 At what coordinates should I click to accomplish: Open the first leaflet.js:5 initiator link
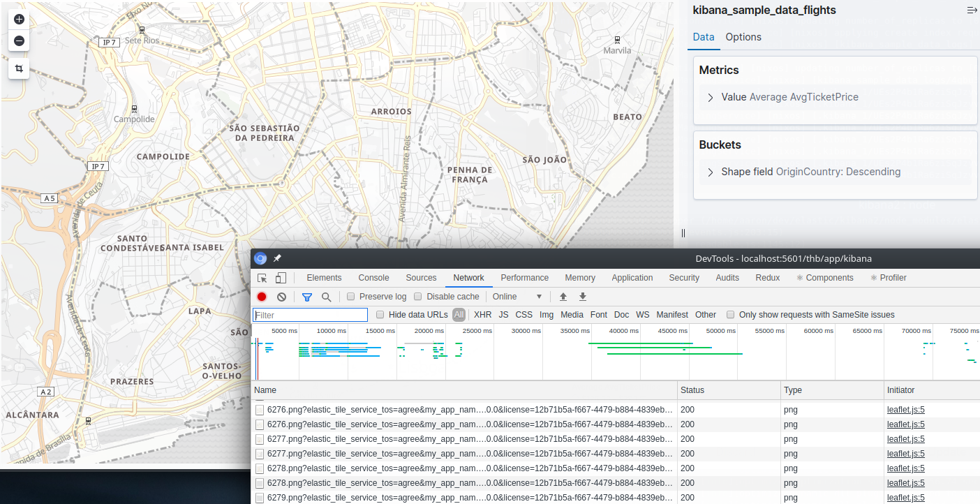[x=905, y=410]
